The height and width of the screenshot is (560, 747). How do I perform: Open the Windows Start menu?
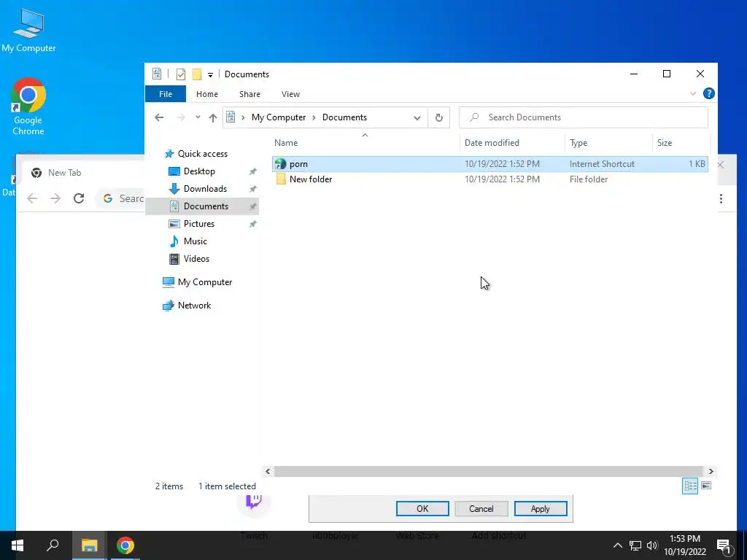(x=18, y=545)
